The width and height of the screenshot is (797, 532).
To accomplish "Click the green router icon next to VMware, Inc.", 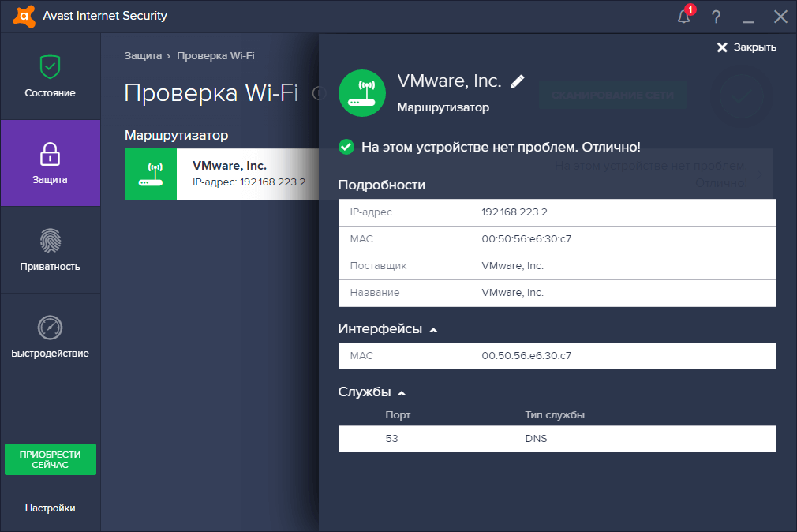I will click(361, 92).
